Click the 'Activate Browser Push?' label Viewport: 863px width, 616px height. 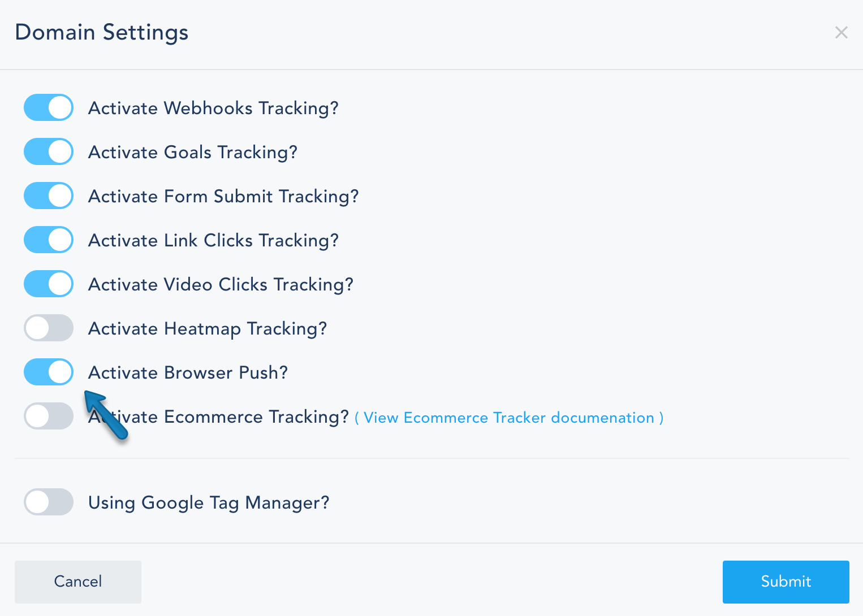pyautogui.click(x=188, y=372)
